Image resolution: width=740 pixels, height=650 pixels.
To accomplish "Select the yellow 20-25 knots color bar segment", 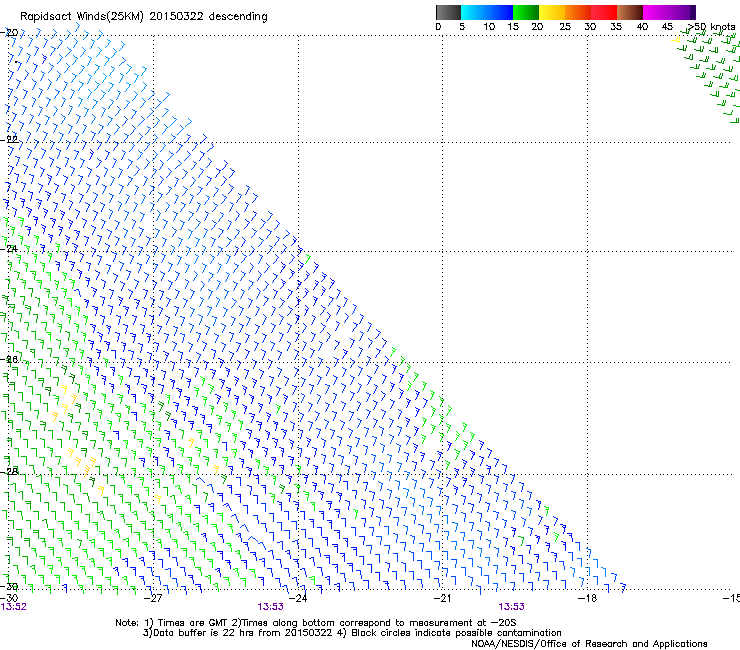I will pyautogui.click(x=552, y=12).
